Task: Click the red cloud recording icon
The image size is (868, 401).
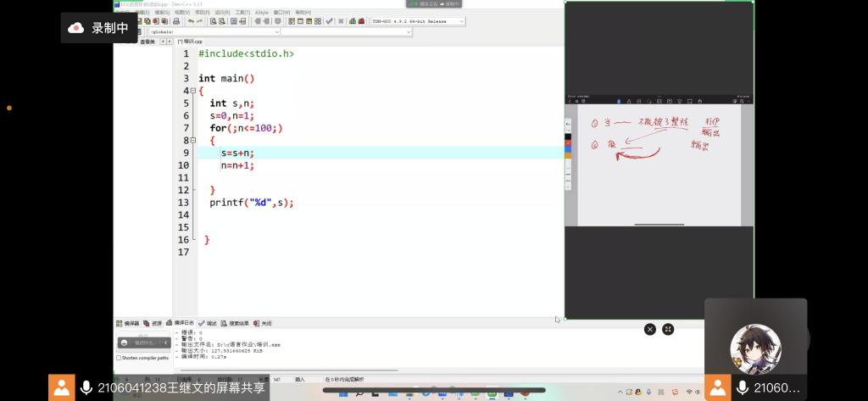Action: [76, 28]
